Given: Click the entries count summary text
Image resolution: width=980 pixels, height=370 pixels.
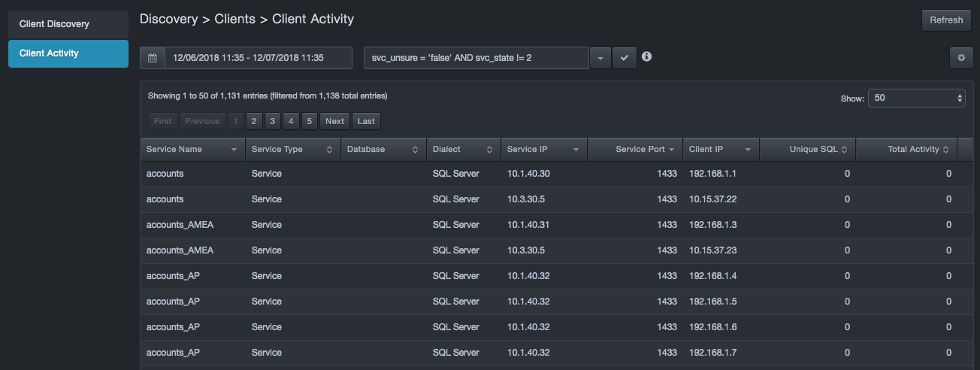Looking at the screenshot, I should coord(268,96).
